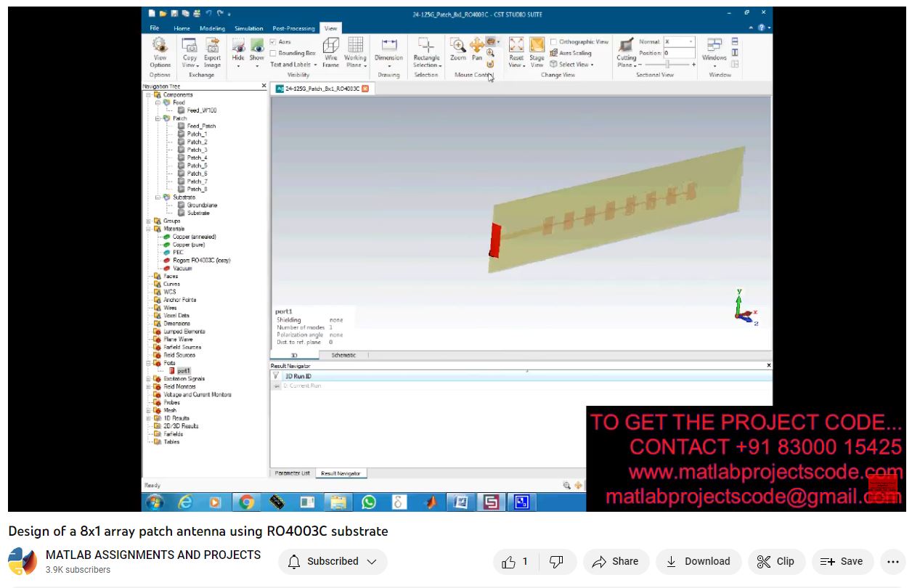This screenshot has width=912, height=588.
Task: Activate the Pan mouse control
Action: coord(477,49)
